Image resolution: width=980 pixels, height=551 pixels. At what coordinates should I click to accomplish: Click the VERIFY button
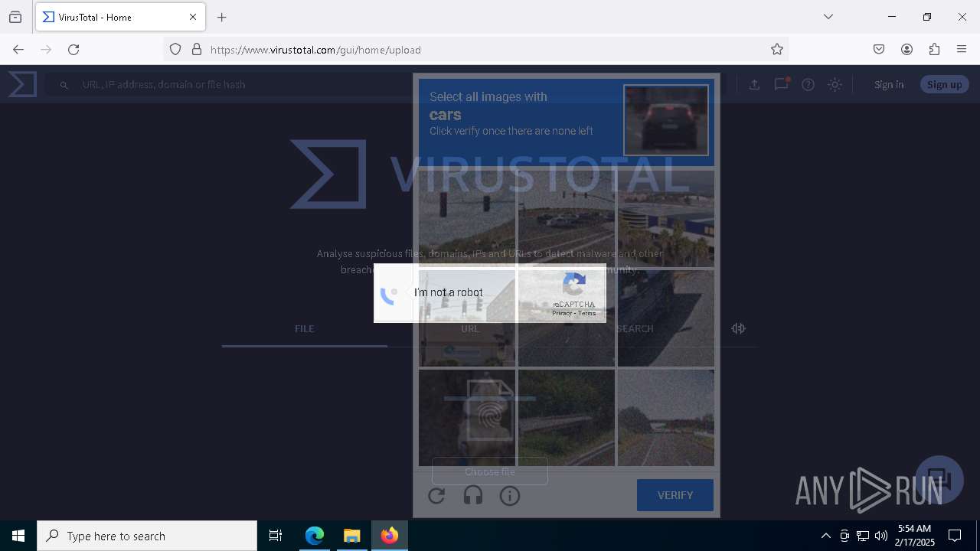point(675,495)
